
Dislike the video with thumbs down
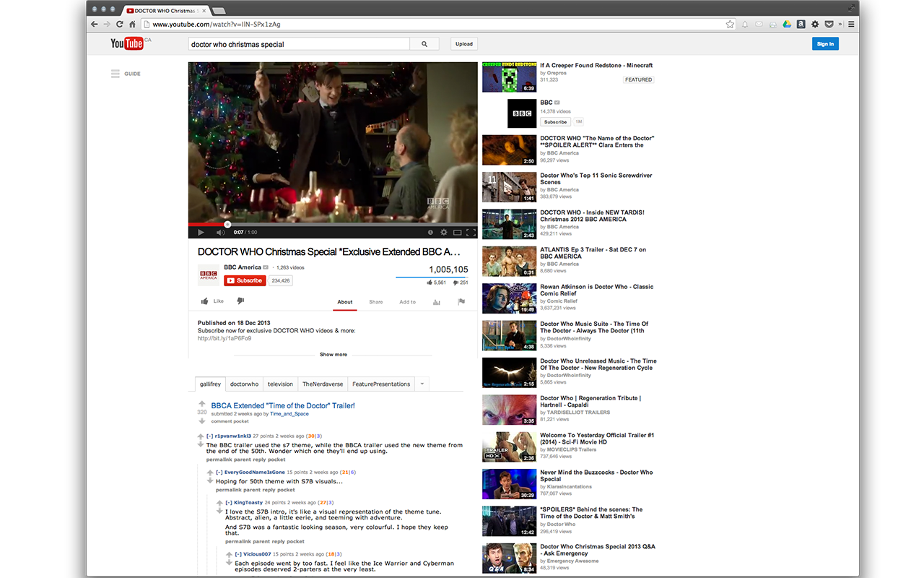pyautogui.click(x=240, y=301)
